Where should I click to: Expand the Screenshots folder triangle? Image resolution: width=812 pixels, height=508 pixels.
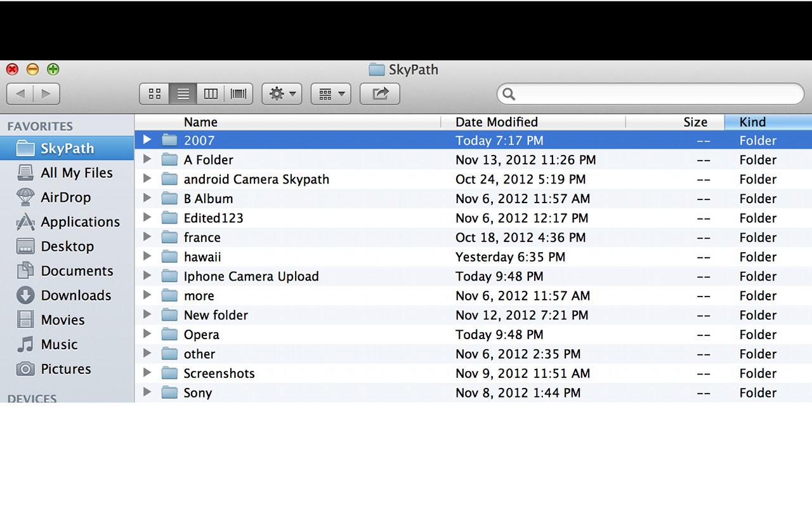147,373
